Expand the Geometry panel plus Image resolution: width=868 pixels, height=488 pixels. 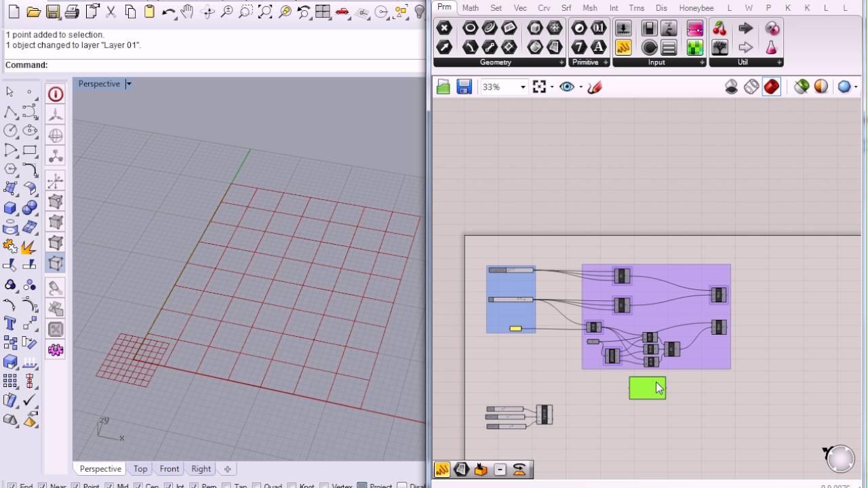coord(561,62)
